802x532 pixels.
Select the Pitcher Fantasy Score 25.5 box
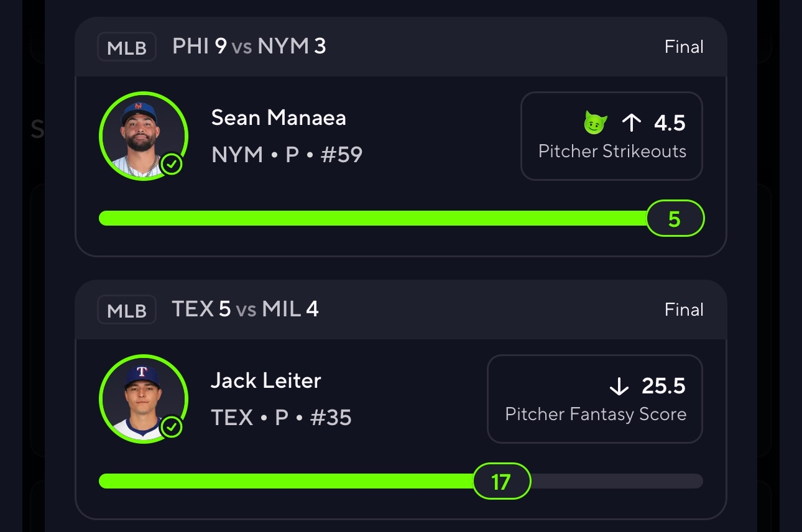tap(594, 399)
